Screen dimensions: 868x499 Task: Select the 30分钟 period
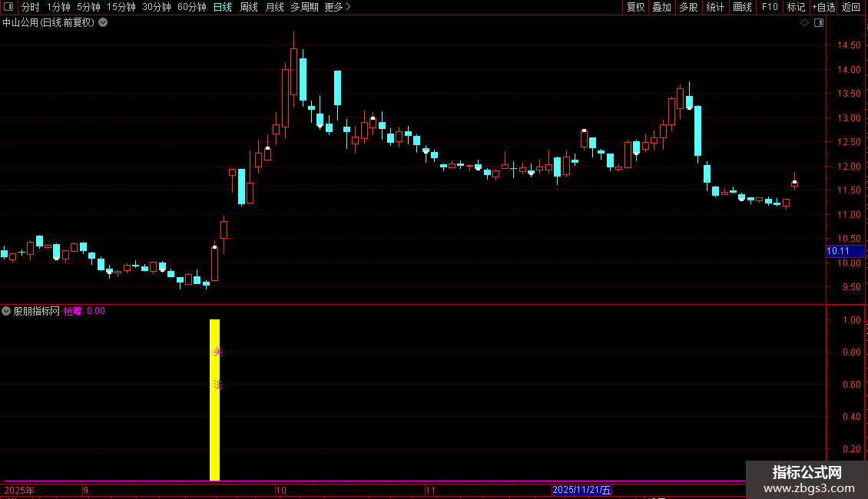(x=157, y=7)
